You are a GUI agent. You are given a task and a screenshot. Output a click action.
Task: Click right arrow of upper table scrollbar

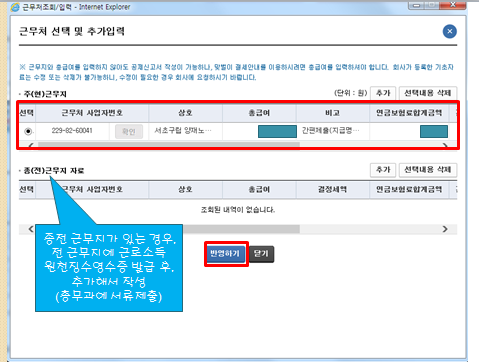click(445, 145)
